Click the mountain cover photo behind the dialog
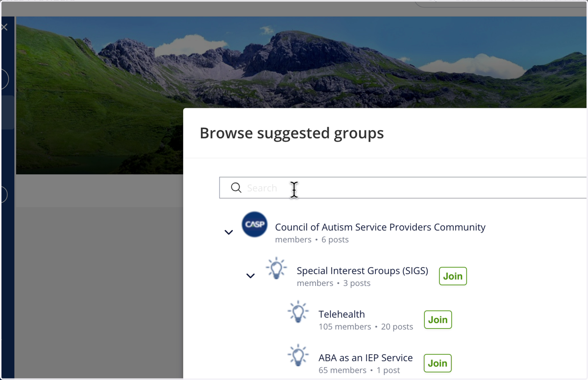 (301, 62)
